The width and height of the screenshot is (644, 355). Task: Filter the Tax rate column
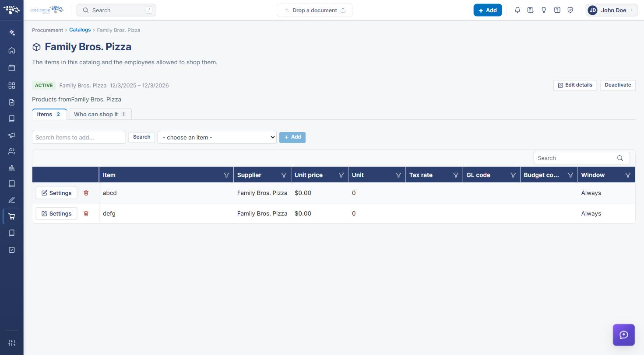click(x=456, y=175)
